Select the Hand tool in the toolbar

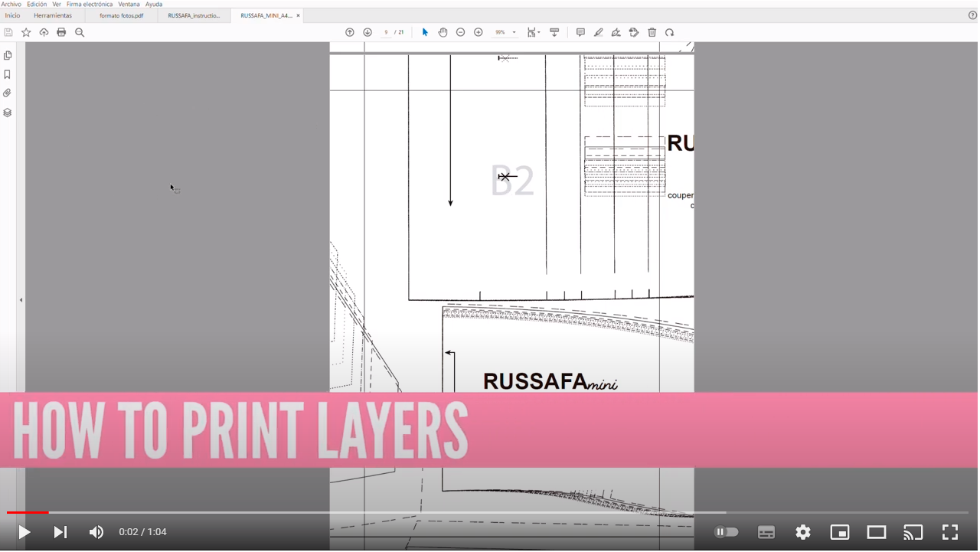tap(443, 32)
